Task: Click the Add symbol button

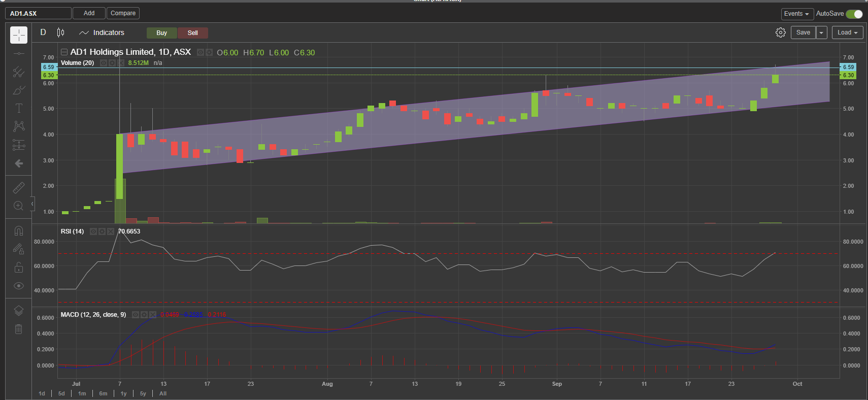Action: pyautogui.click(x=89, y=13)
